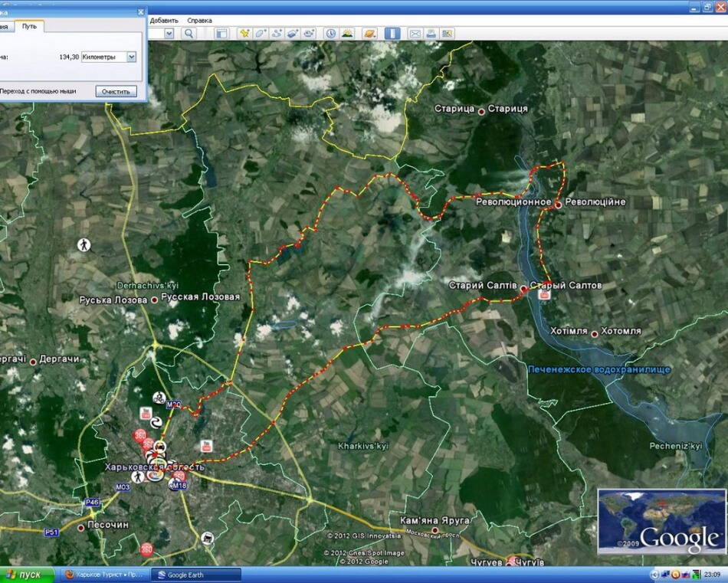Click the print icon in toolbar
Image resolution: width=728 pixels, height=583 pixels.
431,34
